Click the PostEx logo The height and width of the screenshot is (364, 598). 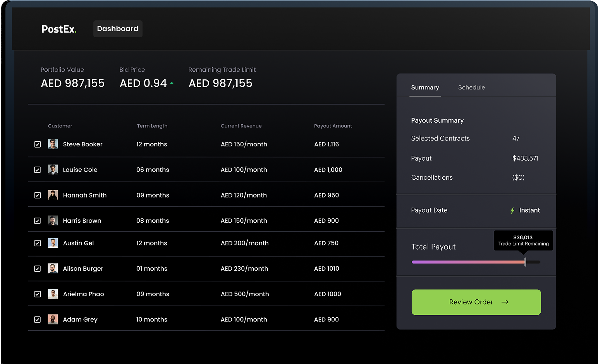(59, 29)
